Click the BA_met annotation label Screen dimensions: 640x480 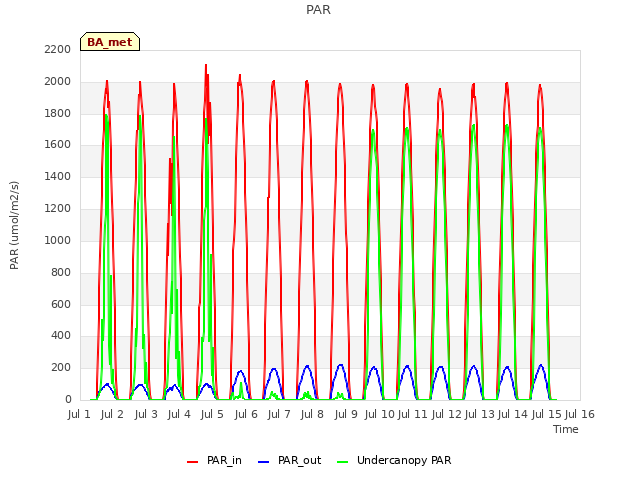(x=110, y=42)
